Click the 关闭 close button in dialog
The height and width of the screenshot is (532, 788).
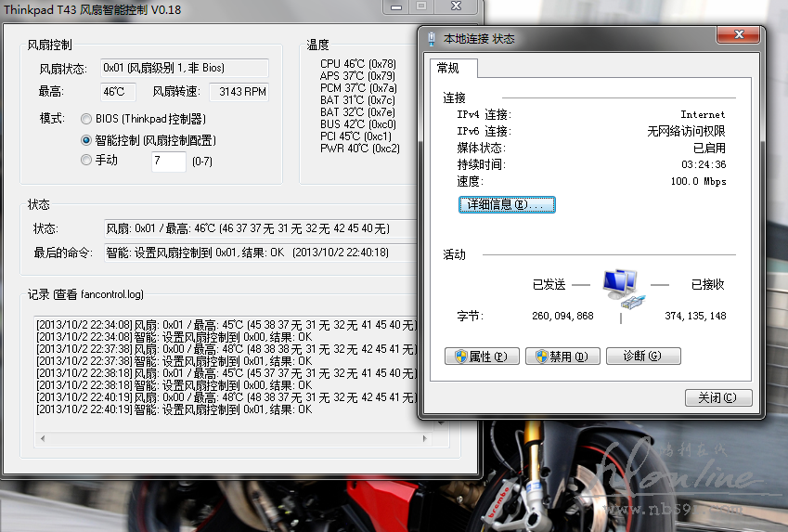717,397
